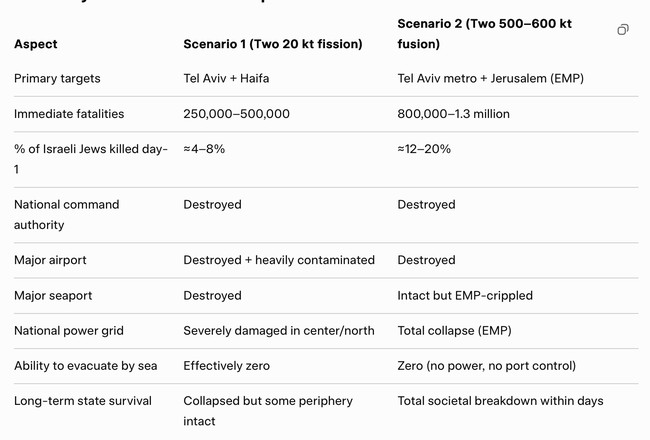This screenshot has height=440, width=650.
Task: Select the National command authority label
Action: [x=66, y=214]
